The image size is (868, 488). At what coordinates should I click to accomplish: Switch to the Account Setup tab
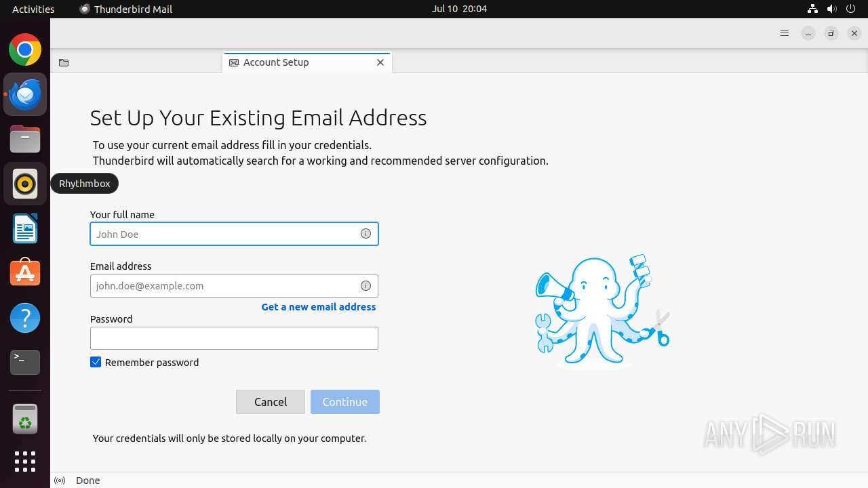pyautogui.click(x=307, y=62)
